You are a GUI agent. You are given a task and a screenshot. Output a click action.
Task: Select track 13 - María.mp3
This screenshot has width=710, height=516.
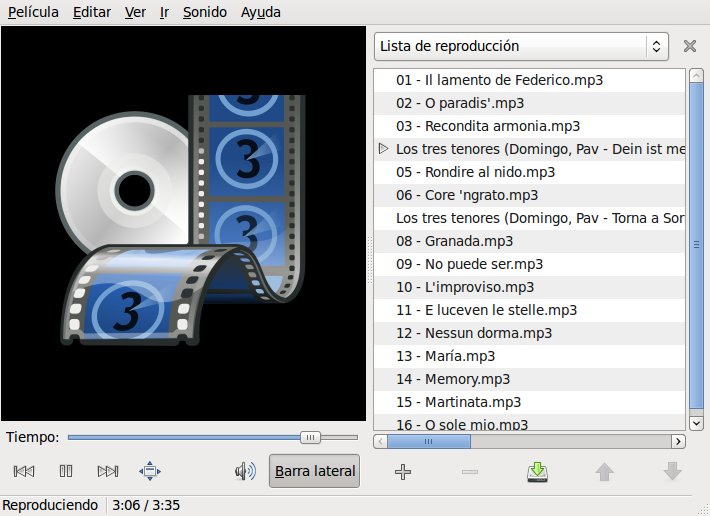coord(529,357)
